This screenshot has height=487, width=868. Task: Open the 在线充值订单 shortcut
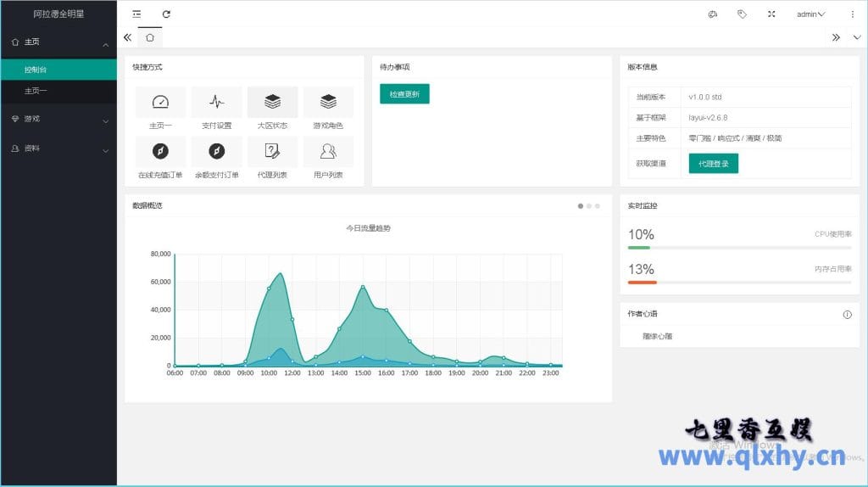(160, 151)
